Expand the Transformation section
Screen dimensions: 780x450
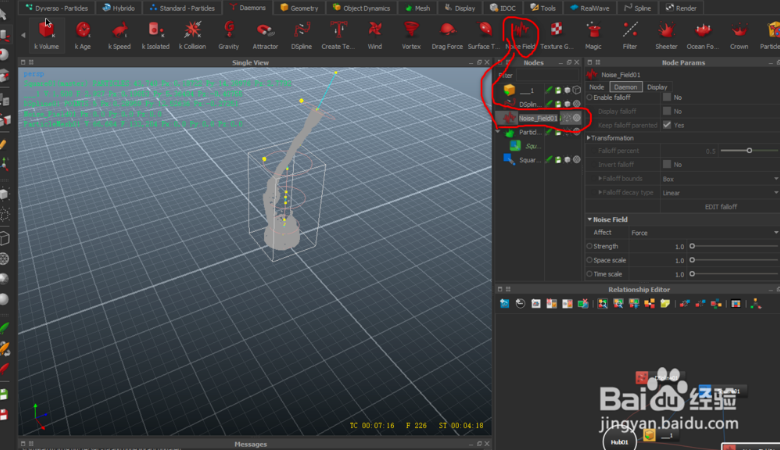(589, 138)
